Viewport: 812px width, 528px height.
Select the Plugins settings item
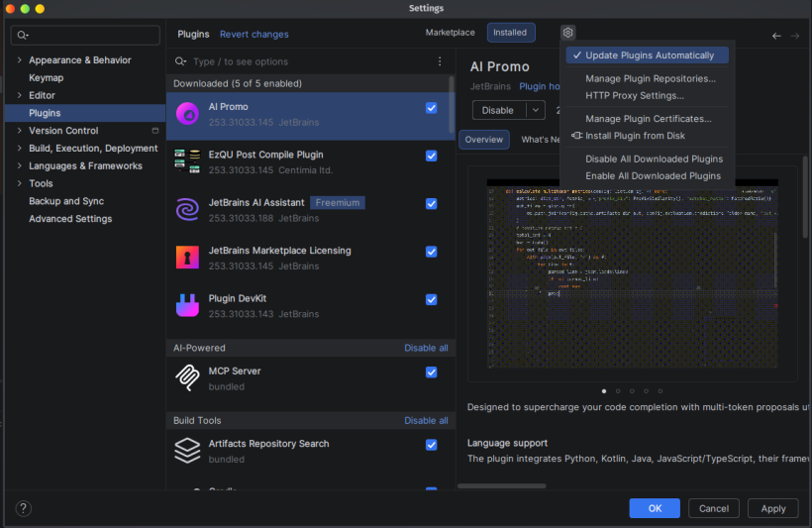[85, 113]
